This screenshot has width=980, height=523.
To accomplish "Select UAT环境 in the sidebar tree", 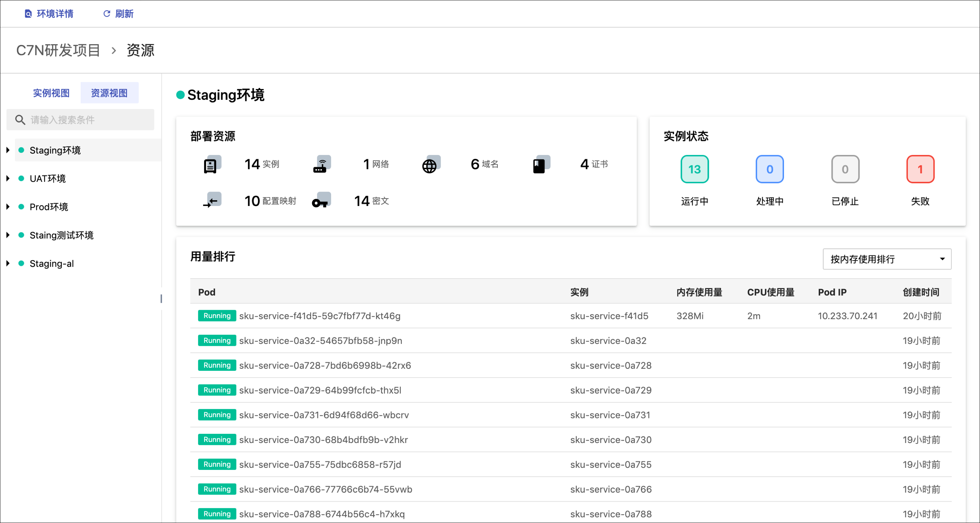I will point(48,178).
